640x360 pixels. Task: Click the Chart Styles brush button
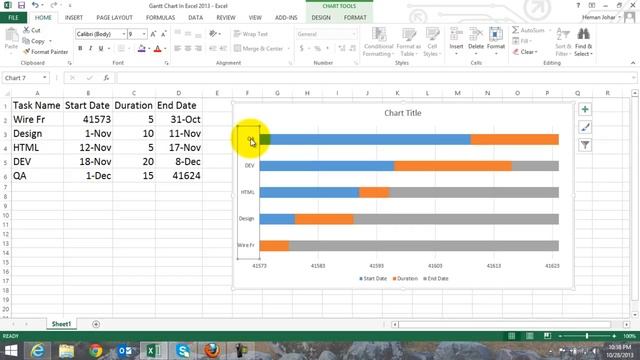585,127
